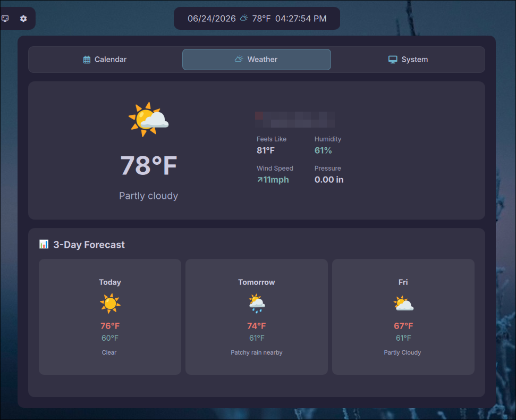Image resolution: width=516 pixels, height=420 pixels.
Task: Click Friday's low 61°F
Action: 403,338
